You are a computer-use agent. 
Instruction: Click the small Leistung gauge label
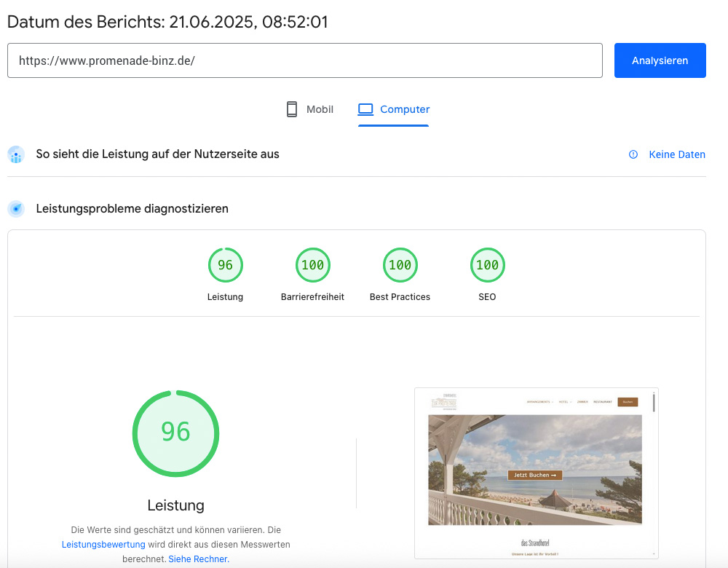tap(225, 297)
